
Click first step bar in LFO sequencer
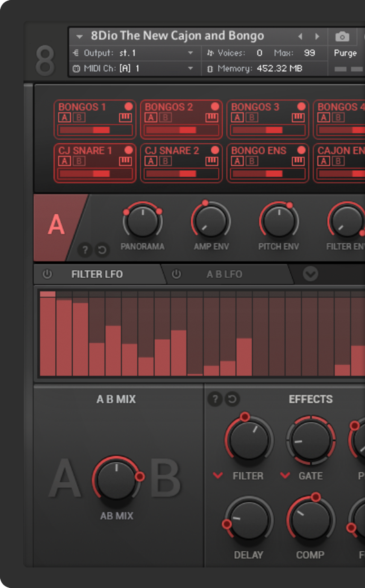pos(48,333)
